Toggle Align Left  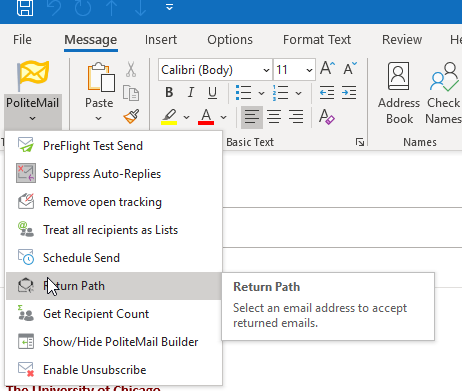pyautogui.click(x=252, y=117)
